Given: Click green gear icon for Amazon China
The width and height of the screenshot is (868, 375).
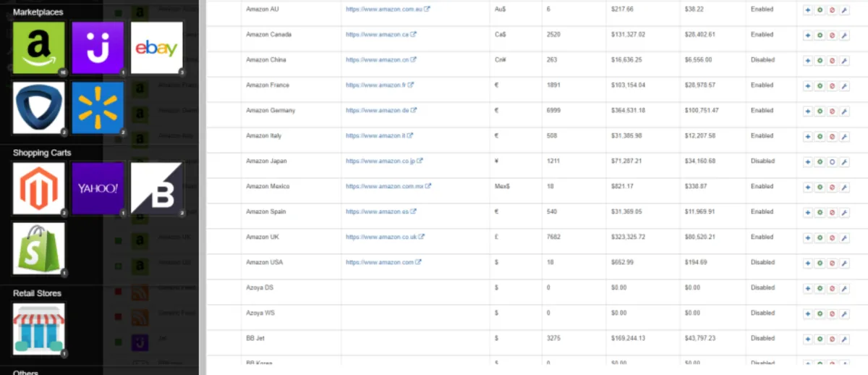Looking at the screenshot, I should (x=820, y=60).
